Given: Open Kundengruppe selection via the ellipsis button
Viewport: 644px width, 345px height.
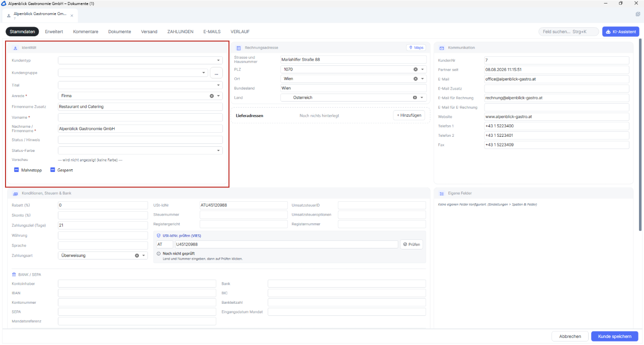Looking at the screenshot, I should point(216,73).
